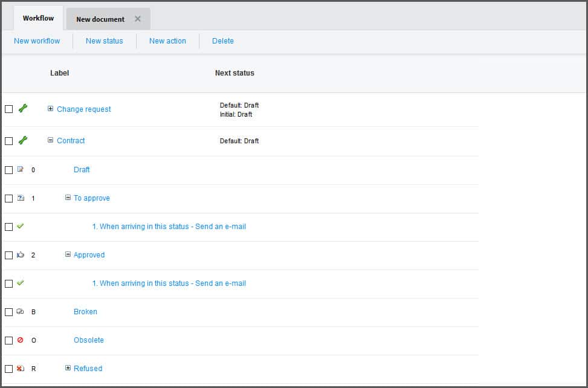Image resolution: width=588 pixels, height=388 pixels.
Task: Select the Workflow tab
Action: tap(38, 18)
